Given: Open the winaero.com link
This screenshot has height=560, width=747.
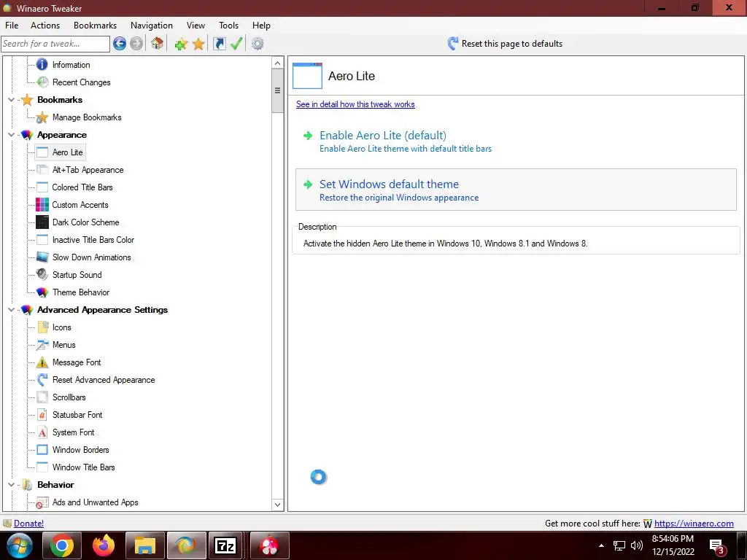Looking at the screenshot, I should (694, 524).
